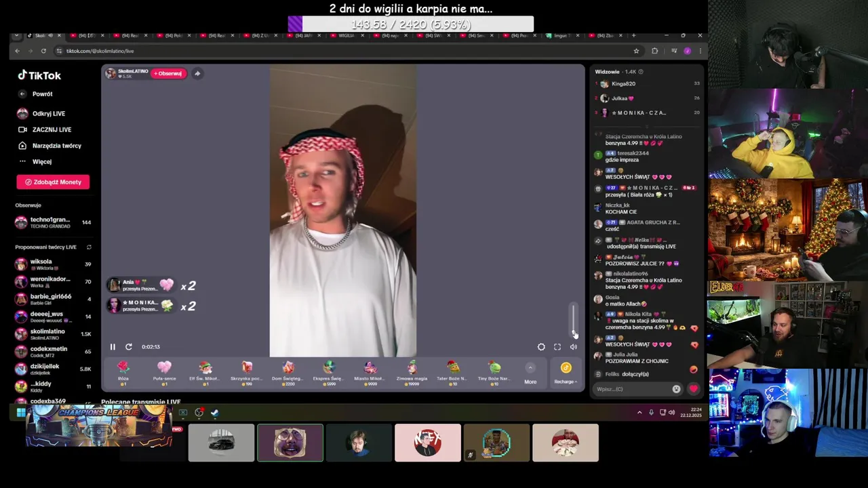868x488 pixels.
Task: Open the Recharge coins menu
Action: pyautogui.click(x=566, y=373)
